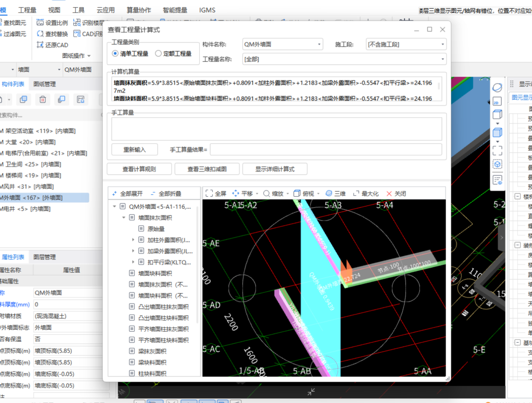The image size is (532, 403).
Task: Click the orbit rotate icon on right toolbar
Action: click(497, 88)
